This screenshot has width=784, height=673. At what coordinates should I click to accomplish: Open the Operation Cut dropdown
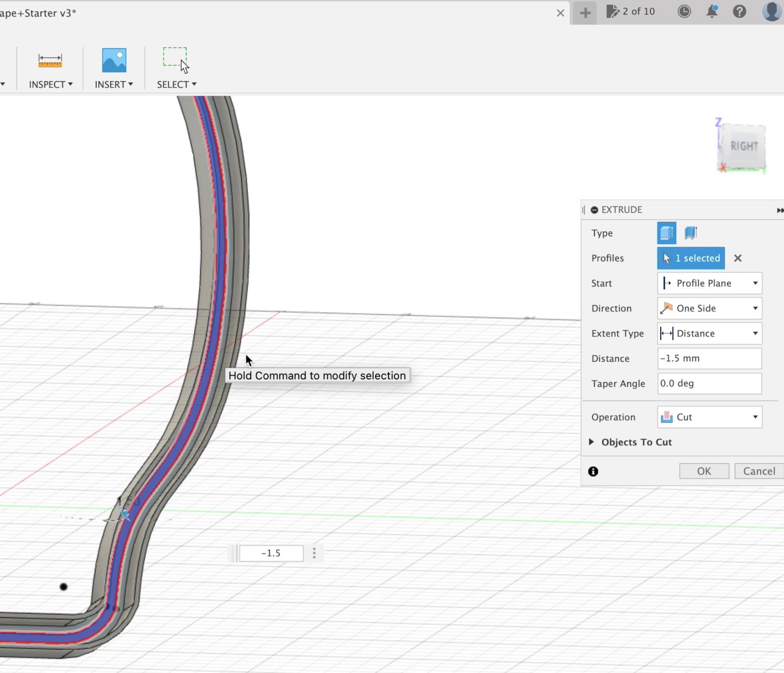point(708,417)
